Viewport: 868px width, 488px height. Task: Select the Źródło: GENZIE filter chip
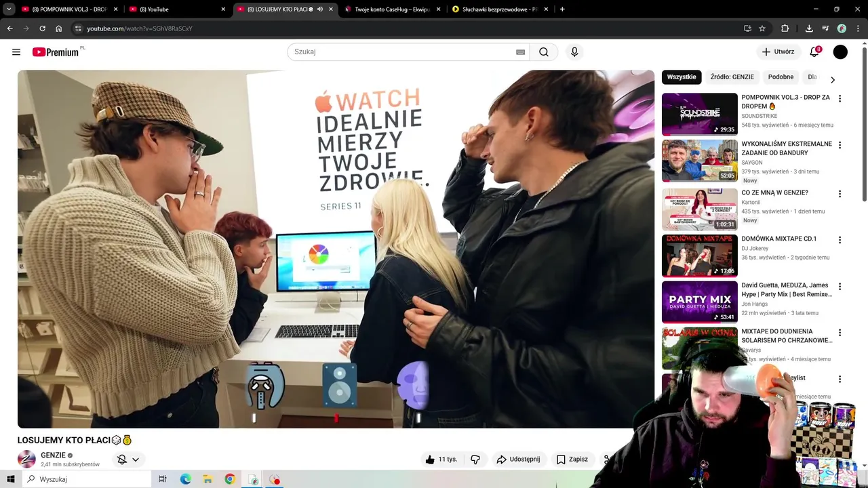pos(732,77)
